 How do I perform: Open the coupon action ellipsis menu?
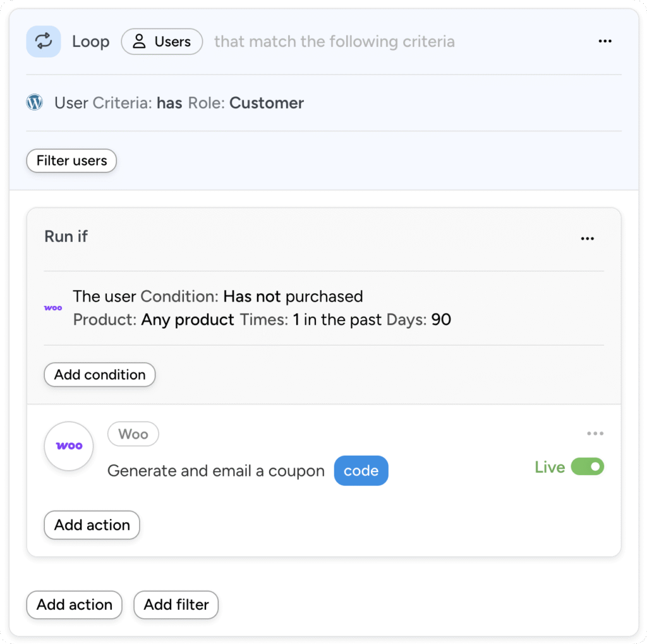(595, 434)
